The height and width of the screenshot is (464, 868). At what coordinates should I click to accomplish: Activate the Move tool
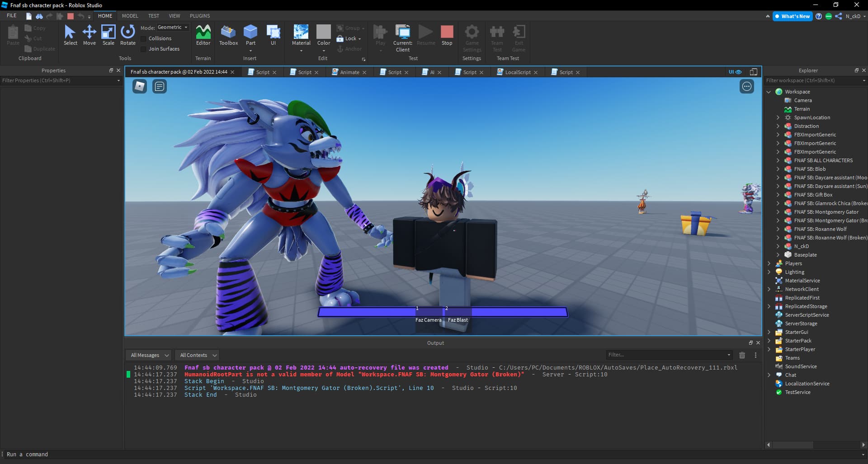coord(89,35)
